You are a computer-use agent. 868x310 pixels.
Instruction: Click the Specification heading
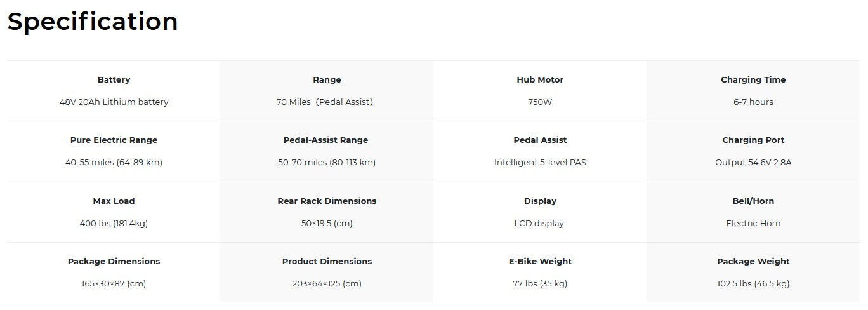click(93, 22)
